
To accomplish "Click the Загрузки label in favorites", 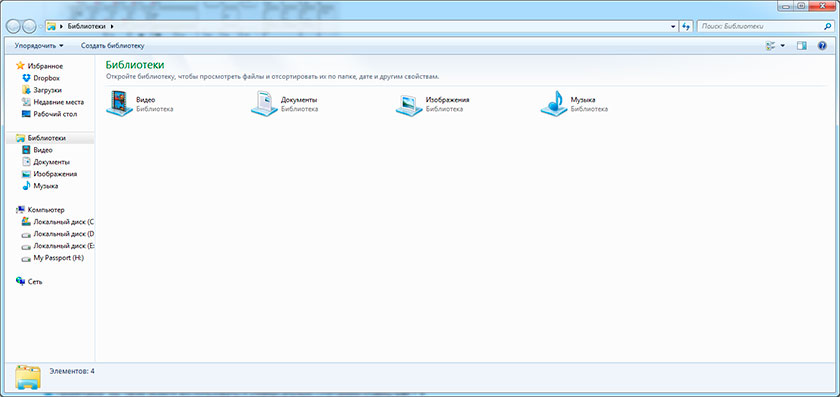I will click(x=48, y=90).
